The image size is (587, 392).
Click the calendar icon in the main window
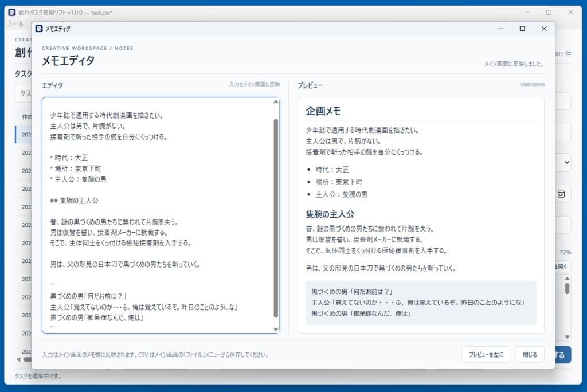(561, 194)
